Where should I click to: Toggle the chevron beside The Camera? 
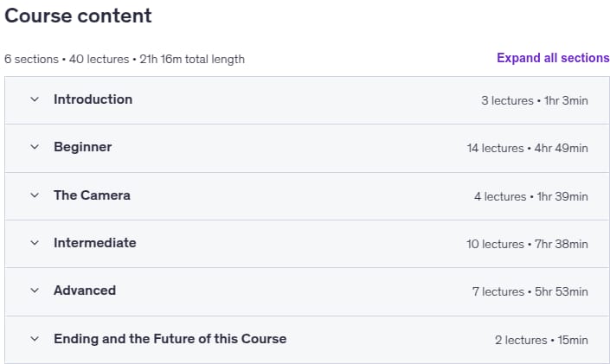[x=35, y=195]
